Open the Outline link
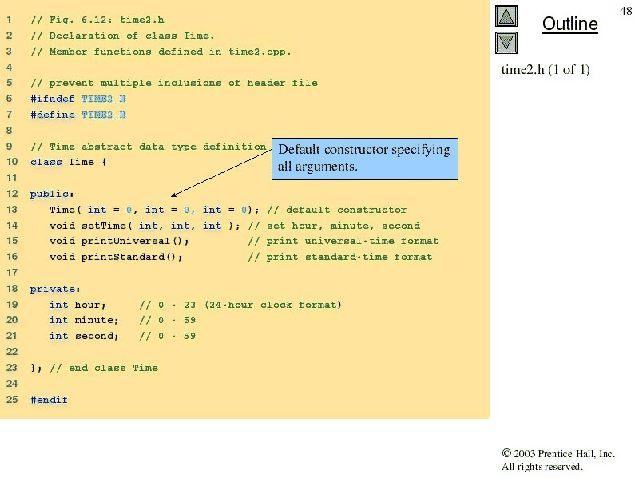 click(x=569, y=24)
